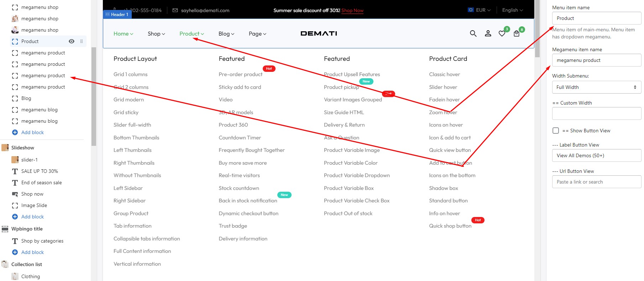Open the wishlist heart icon
Viewport: 644px width, 281px height.
click(x=502, y=34)
